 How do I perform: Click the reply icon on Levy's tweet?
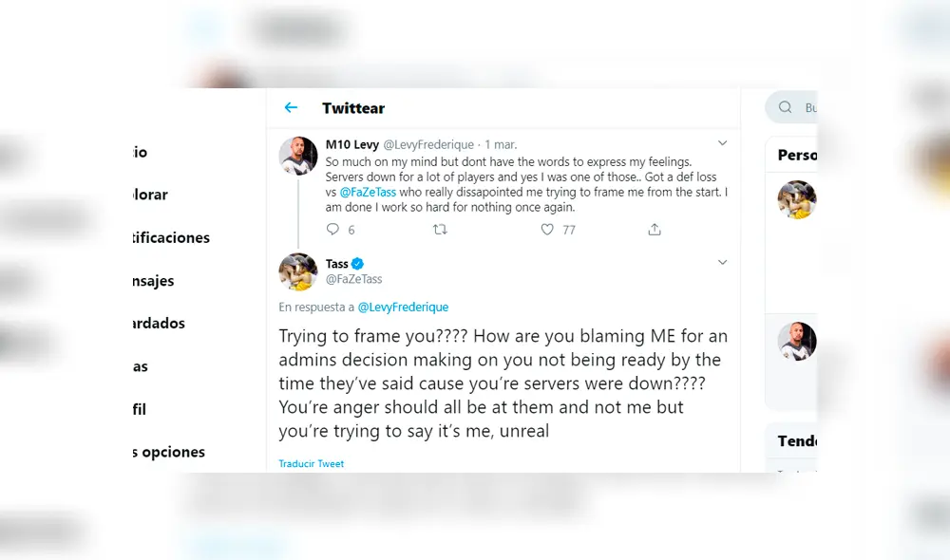[332, 230]
